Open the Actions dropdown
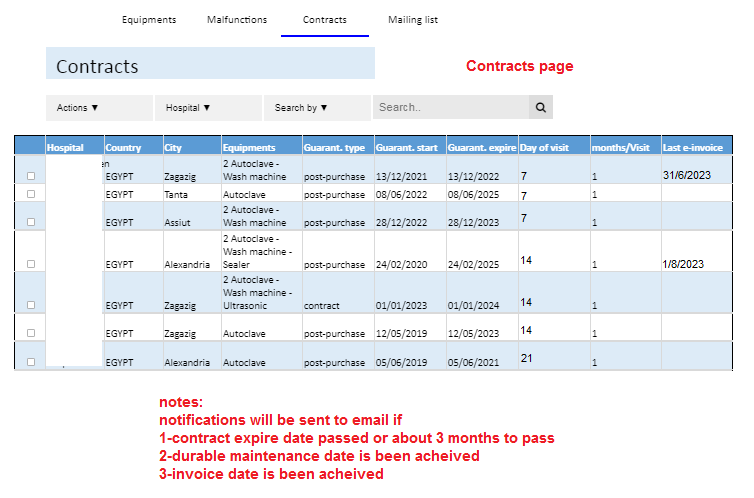 78,107
